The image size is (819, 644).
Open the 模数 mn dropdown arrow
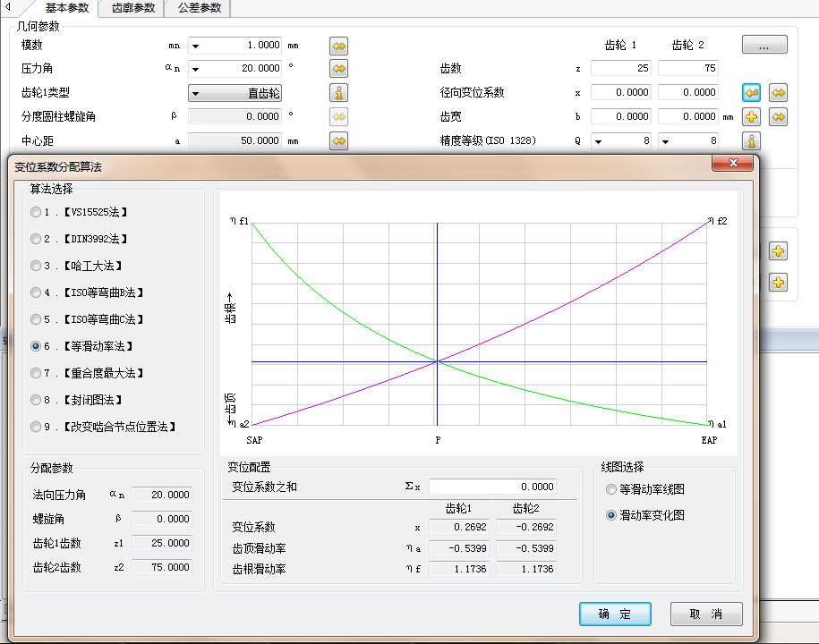[195, 46]
